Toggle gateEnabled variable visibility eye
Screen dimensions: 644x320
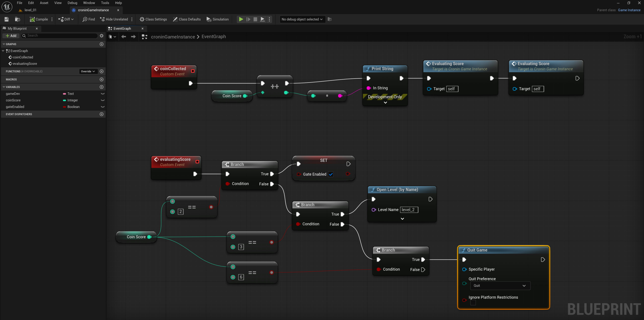(102, 107)
